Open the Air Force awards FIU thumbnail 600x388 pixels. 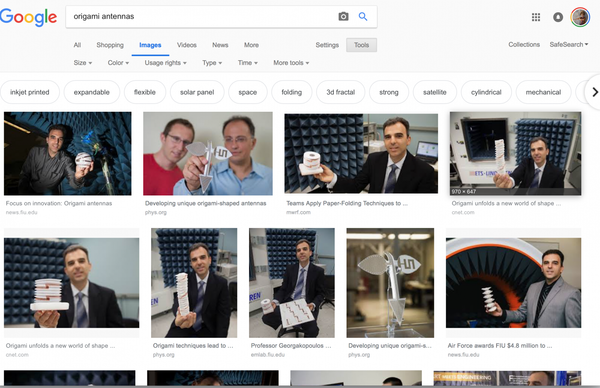pos(514,283)
